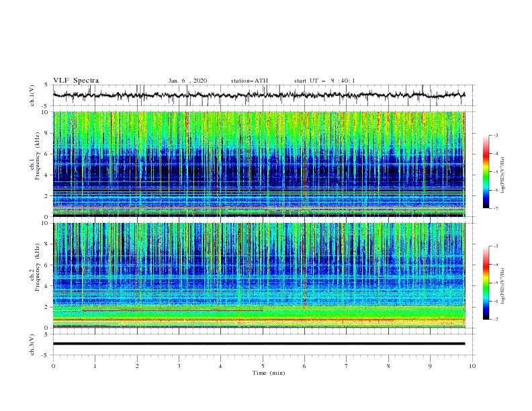532x411 pixels.
Task: Click the time axis tick label "10" at right end
Action: (472, 366)
